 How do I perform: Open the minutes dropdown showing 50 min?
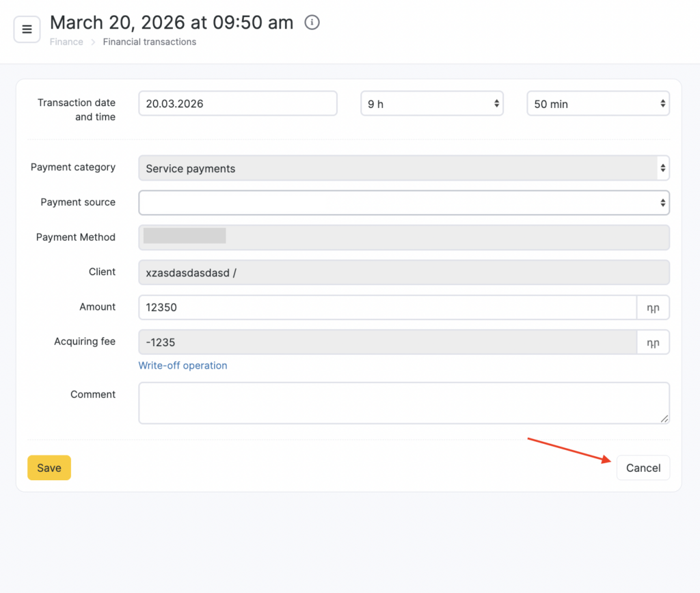click(597, 104)
